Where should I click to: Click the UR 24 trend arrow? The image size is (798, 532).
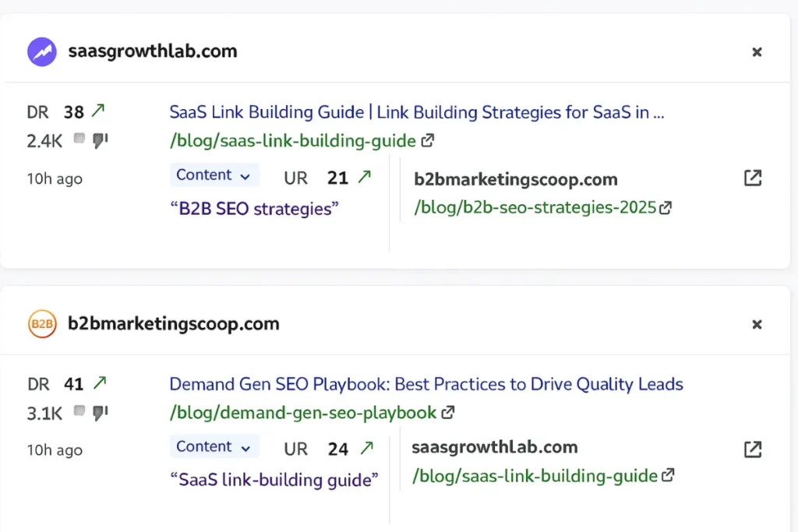pyautogui.click(x=365, y=449)
